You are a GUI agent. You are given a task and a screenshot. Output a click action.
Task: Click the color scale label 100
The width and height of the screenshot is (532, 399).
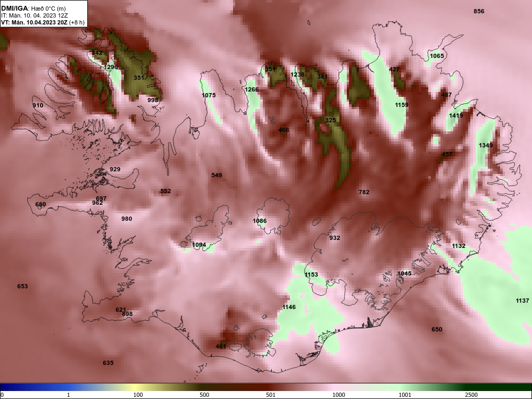click(138, 395)
